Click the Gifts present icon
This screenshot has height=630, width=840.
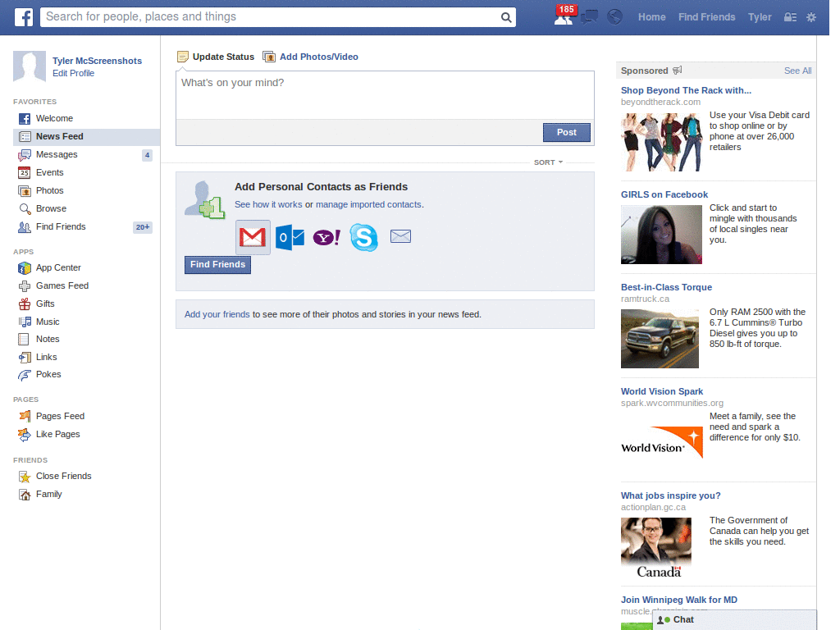[x=24, y=304]
